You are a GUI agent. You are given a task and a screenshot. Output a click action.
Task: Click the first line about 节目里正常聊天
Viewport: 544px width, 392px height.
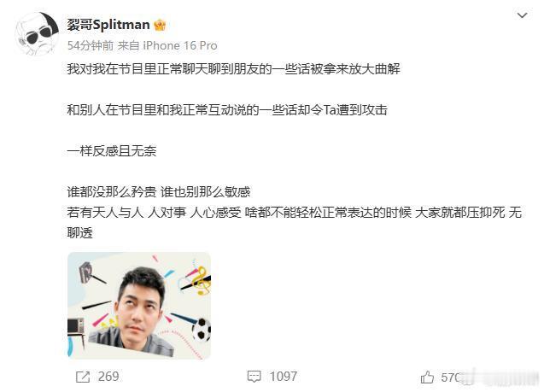point(233,68)
